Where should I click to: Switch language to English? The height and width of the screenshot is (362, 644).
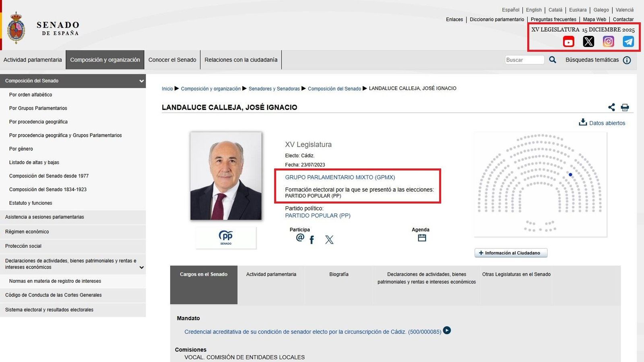[x=534, y=10]
